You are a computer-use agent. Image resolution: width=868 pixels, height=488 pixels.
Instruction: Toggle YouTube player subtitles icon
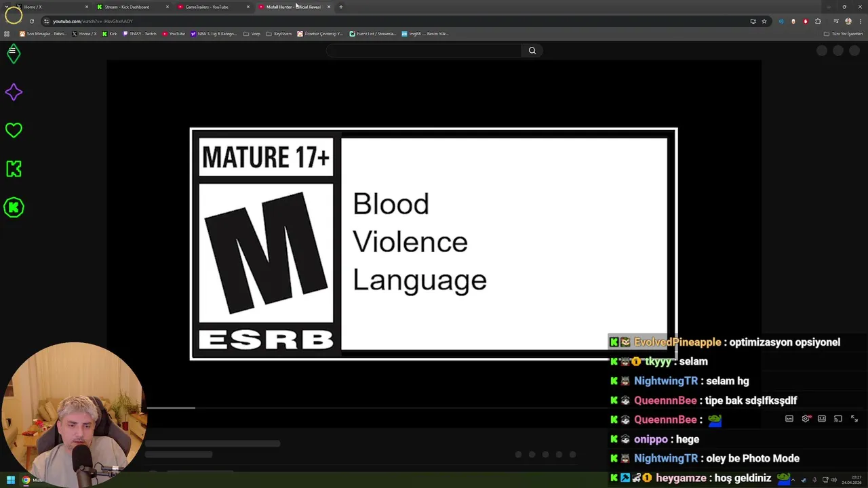(789, 419)
